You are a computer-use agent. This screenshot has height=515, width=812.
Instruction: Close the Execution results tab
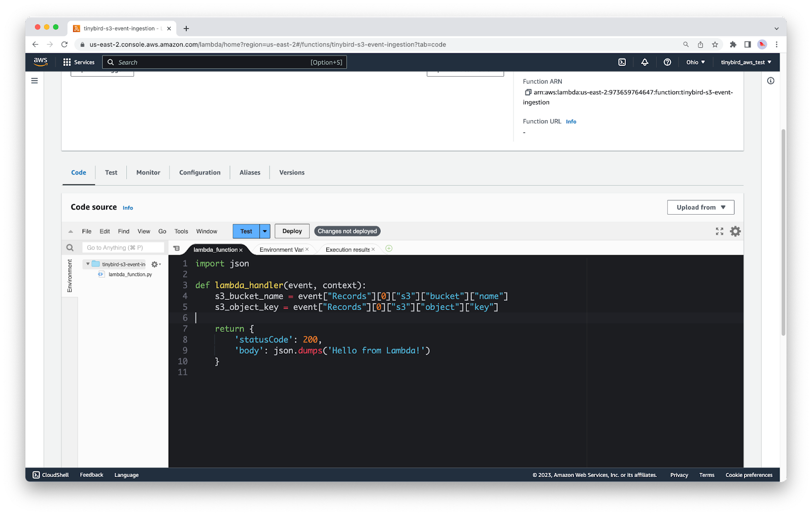[373, 249]
